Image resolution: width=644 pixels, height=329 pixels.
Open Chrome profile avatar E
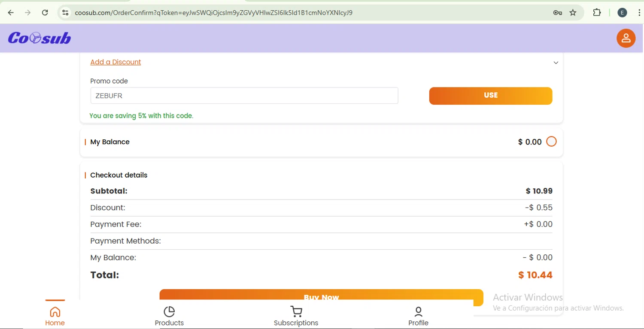pos(622,12)
